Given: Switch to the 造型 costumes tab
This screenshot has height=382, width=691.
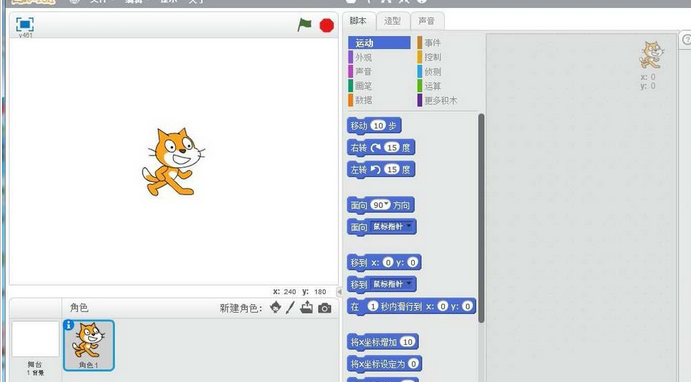Looking at the screenshot, I should click(x=392, y=21).
